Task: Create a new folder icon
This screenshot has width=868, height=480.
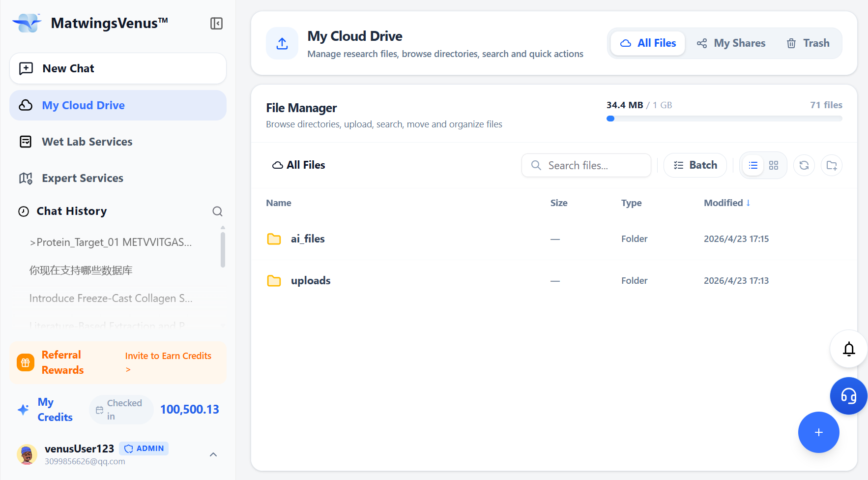Action: pyautogui.click(x=832, y=165)
